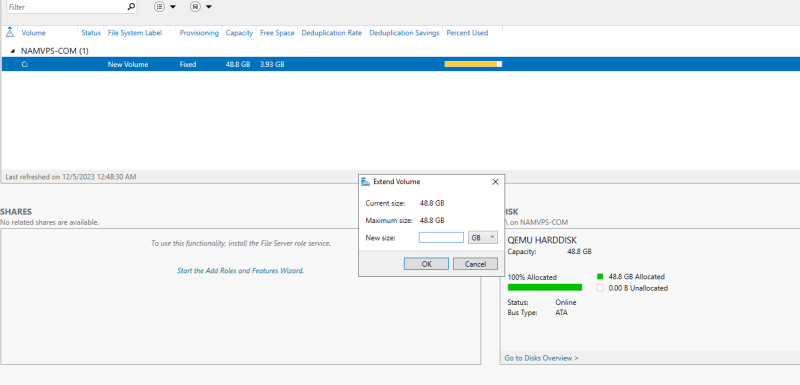
Task: Click the Extend Volume dialog icon
Action: [365, 182]
